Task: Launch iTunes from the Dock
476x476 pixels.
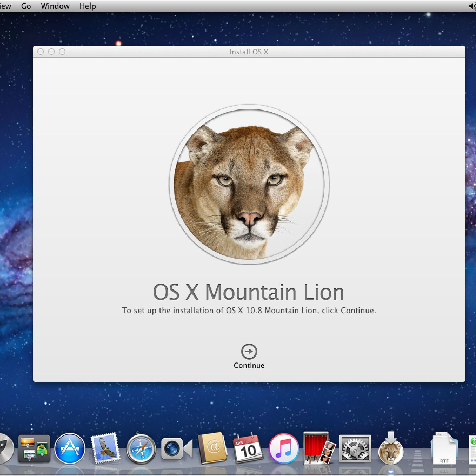Action: (x=284, y=448)
